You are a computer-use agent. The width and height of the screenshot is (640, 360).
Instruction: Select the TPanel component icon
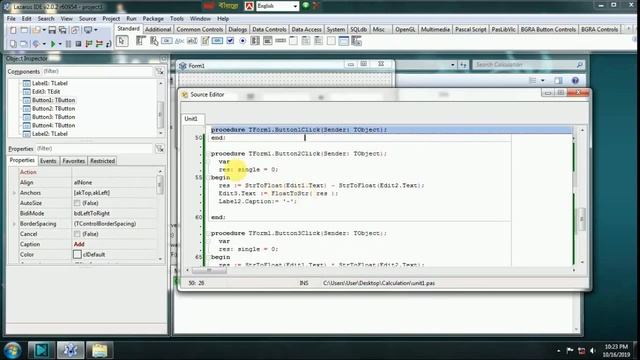[331, 41]
